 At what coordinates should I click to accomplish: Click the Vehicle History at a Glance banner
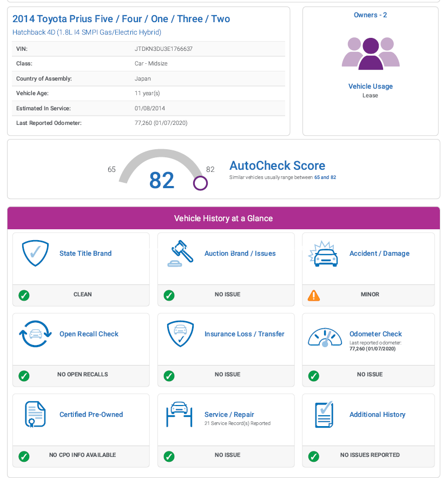pyautogui.click(x=223, y=218)
